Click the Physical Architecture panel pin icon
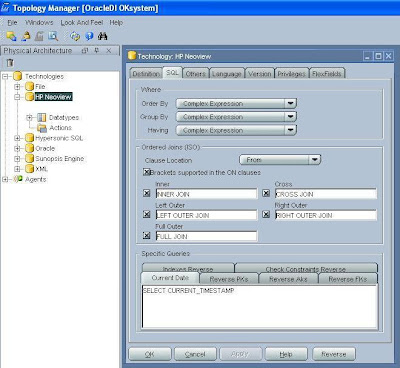The image size is (400, 368). pos(97,51)
